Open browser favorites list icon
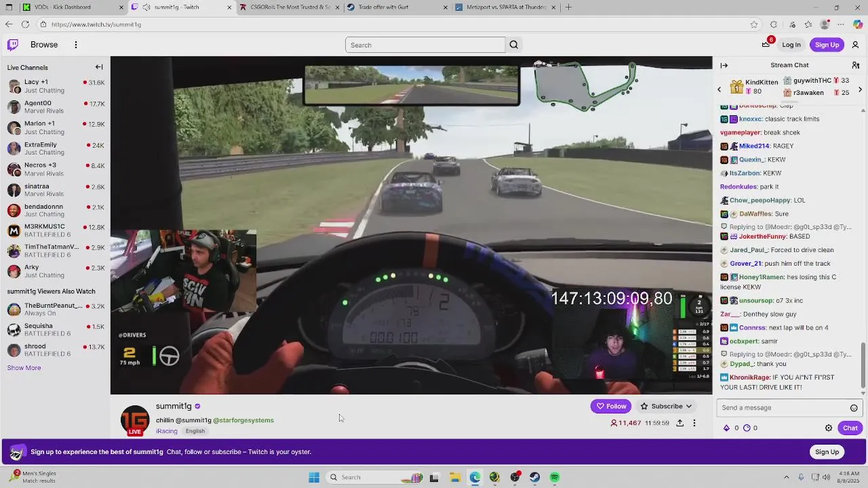The height and width of the screenshot is (488, 868). 808,24
